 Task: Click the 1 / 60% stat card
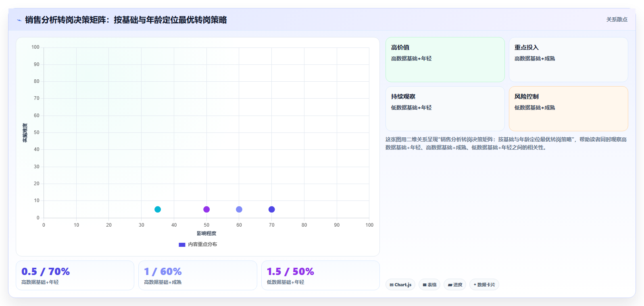(x=198, y=275)
